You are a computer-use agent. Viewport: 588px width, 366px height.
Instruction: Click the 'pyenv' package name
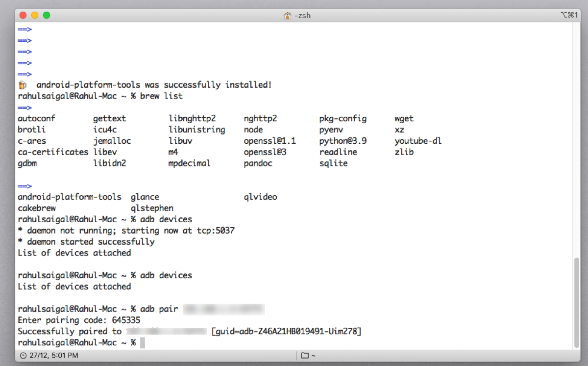point(331,130)
